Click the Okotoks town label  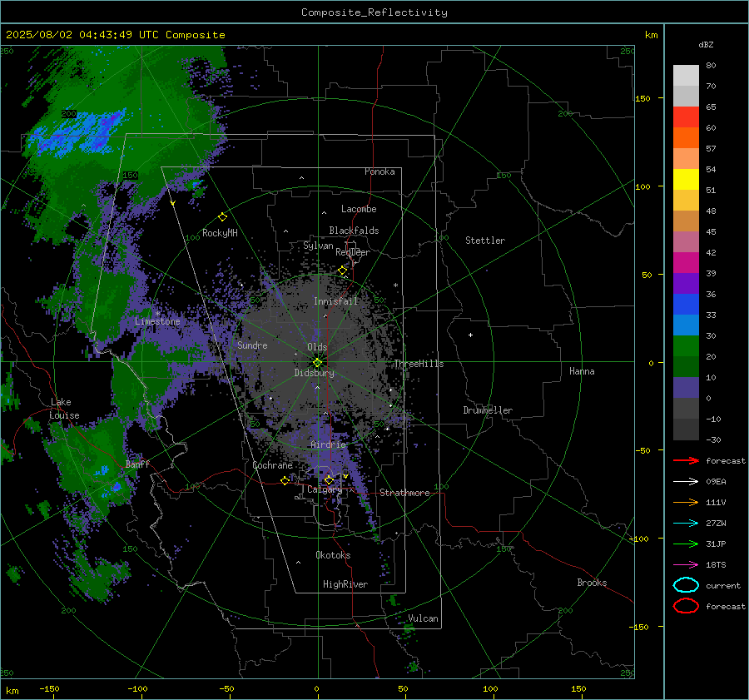333,554
